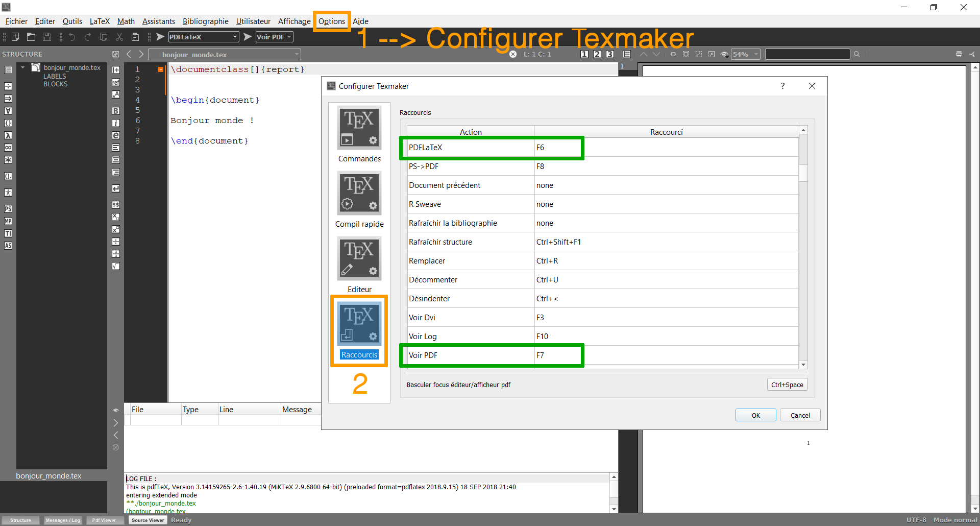Open the Compil rapide settings icon

[359, 193]
